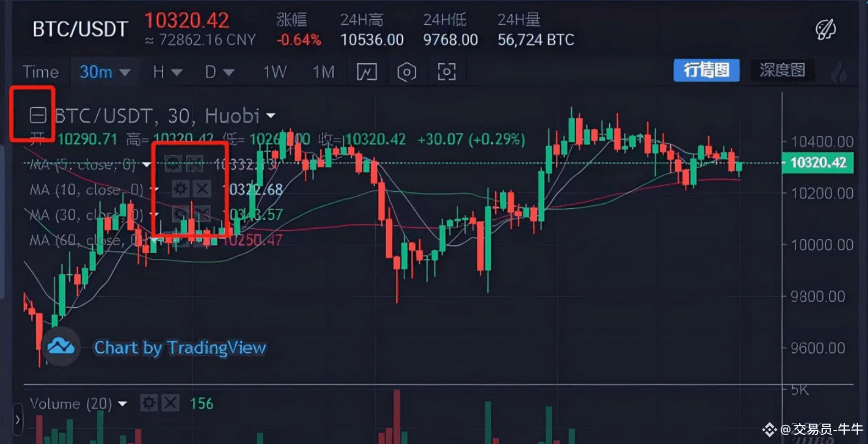Switch to 深度图 depth view

pyautogui.click(x=782, y=70)
